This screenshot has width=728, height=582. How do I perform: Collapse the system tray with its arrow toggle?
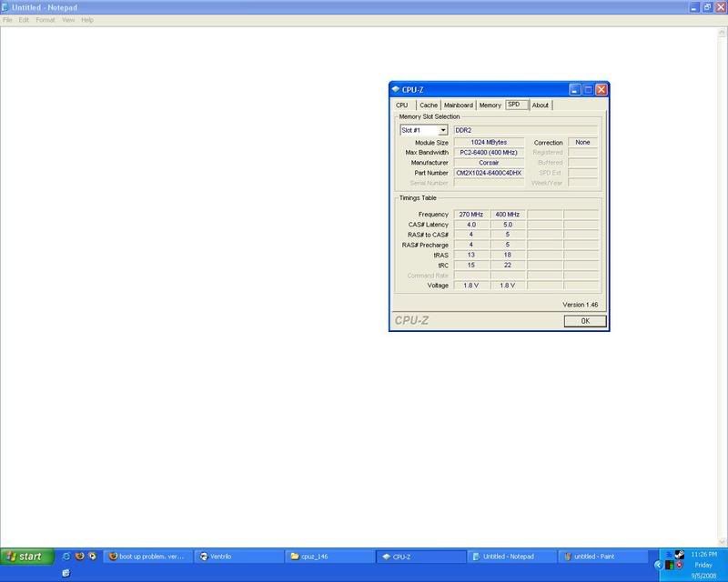(x=658, y=565)
